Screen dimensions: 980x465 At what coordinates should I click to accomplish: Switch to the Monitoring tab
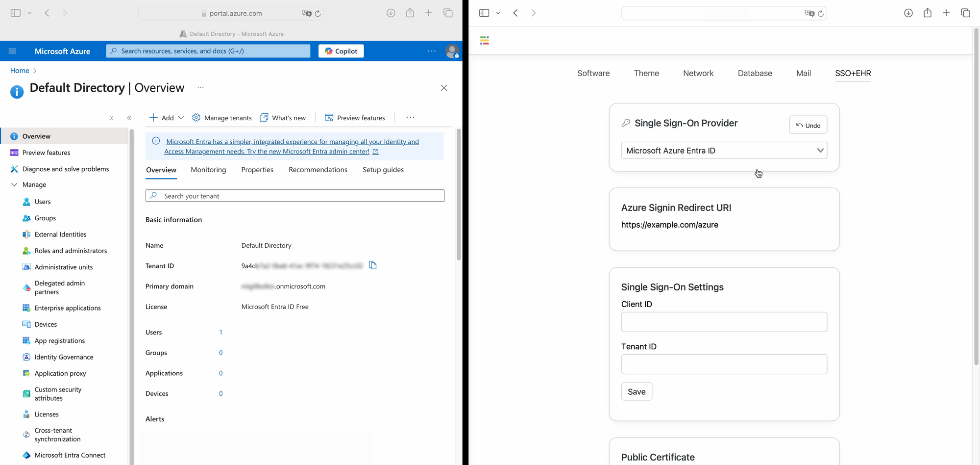pyautogui.click(x=208, y=170)
